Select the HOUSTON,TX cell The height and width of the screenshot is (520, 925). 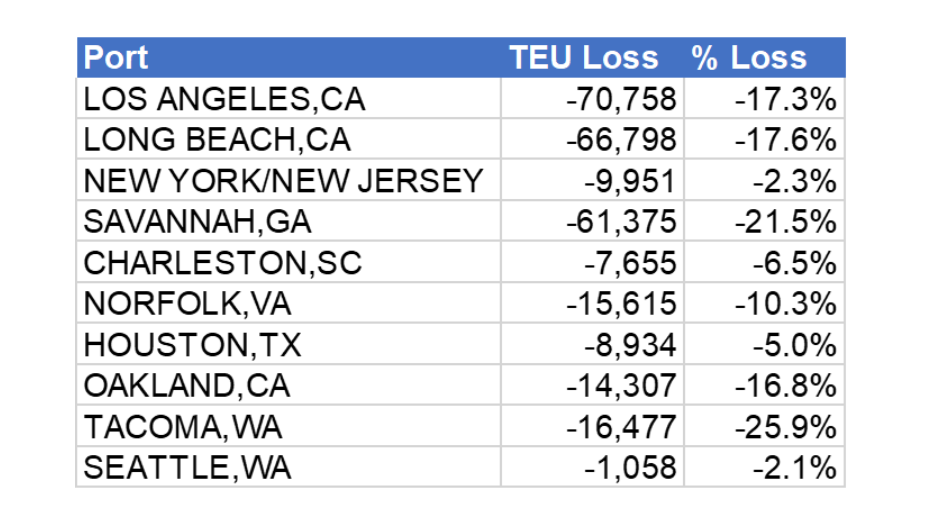tap(192, 345)
